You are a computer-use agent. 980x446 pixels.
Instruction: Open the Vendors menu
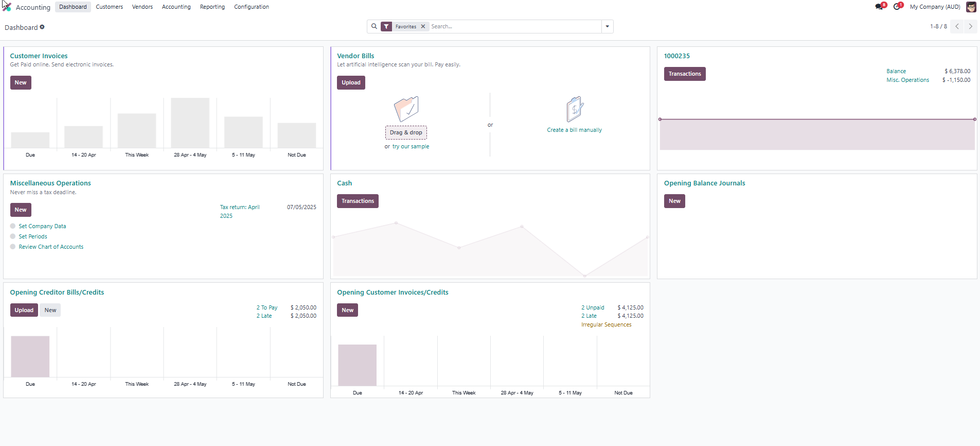click(x=142, y=7)
